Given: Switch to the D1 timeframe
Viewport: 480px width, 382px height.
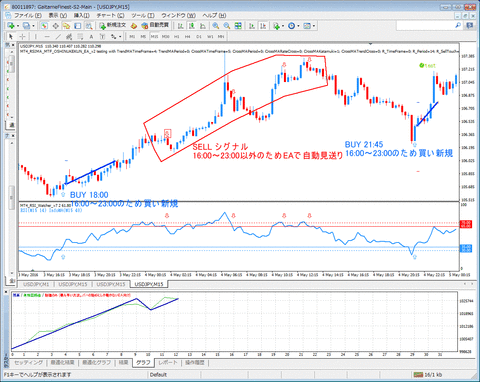Looking at the screenshot, I should (199, 37).
